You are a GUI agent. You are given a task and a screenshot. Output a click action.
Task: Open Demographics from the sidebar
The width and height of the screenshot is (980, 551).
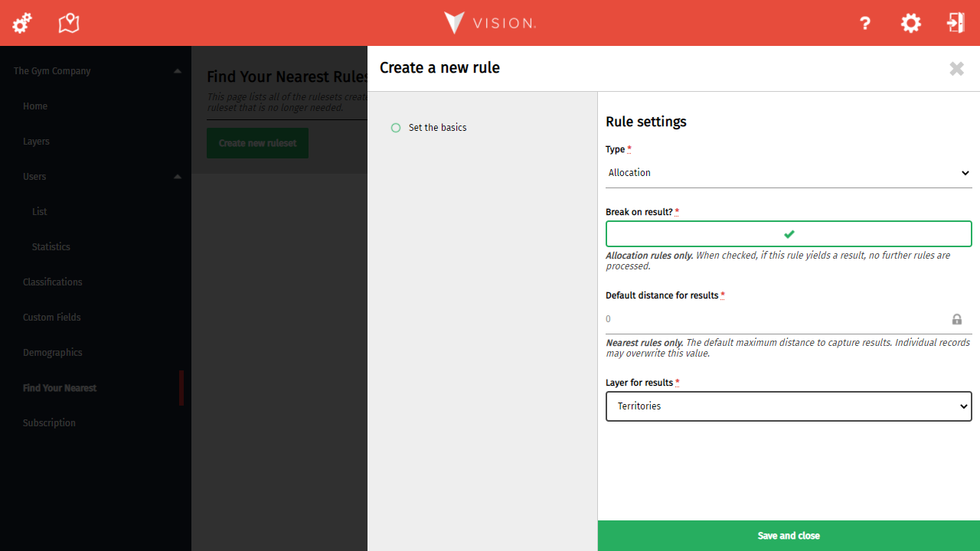click(x=52, y=353)
